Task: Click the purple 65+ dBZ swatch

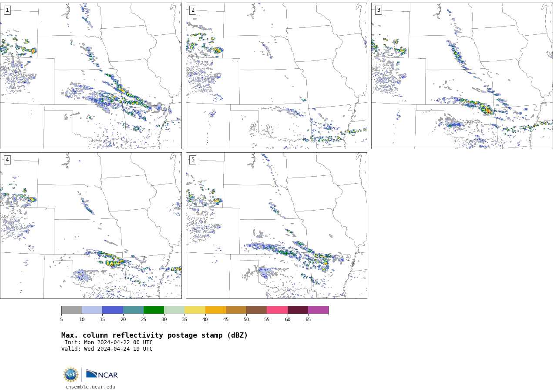Action: pos(318,310)
